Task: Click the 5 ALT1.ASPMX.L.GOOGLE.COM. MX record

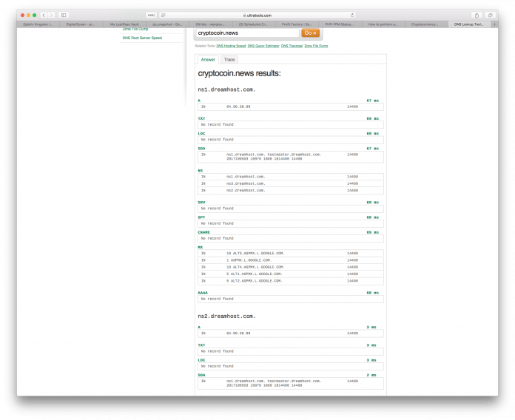Action: (x=255, y=274)
